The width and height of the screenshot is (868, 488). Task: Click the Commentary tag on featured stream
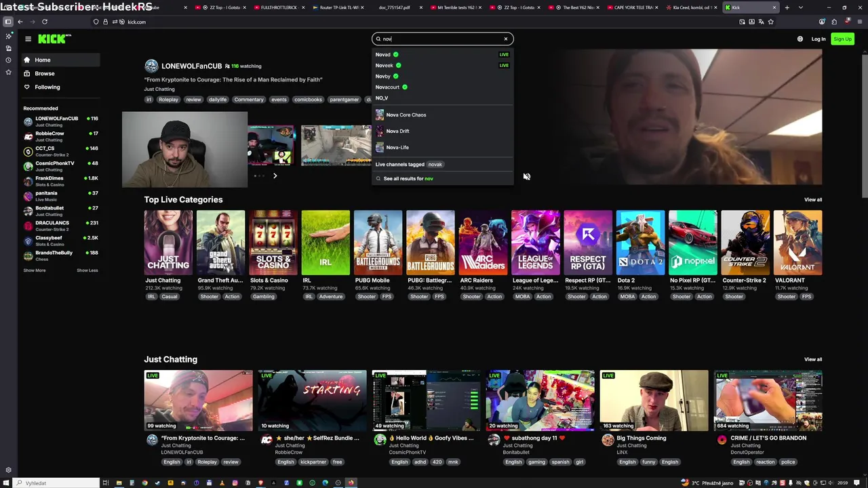249,100
